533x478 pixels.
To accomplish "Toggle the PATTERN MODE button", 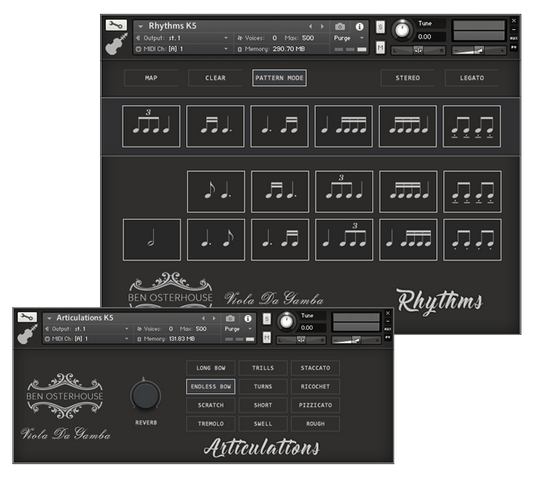I will point(279,78).
